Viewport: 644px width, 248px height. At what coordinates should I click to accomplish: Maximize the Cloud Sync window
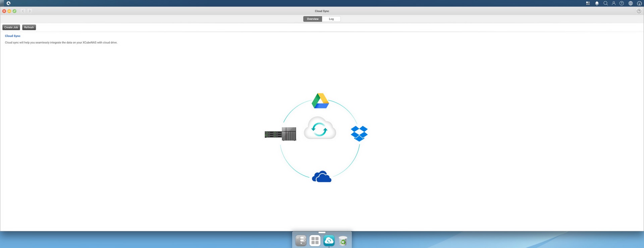tap(14, 11)
